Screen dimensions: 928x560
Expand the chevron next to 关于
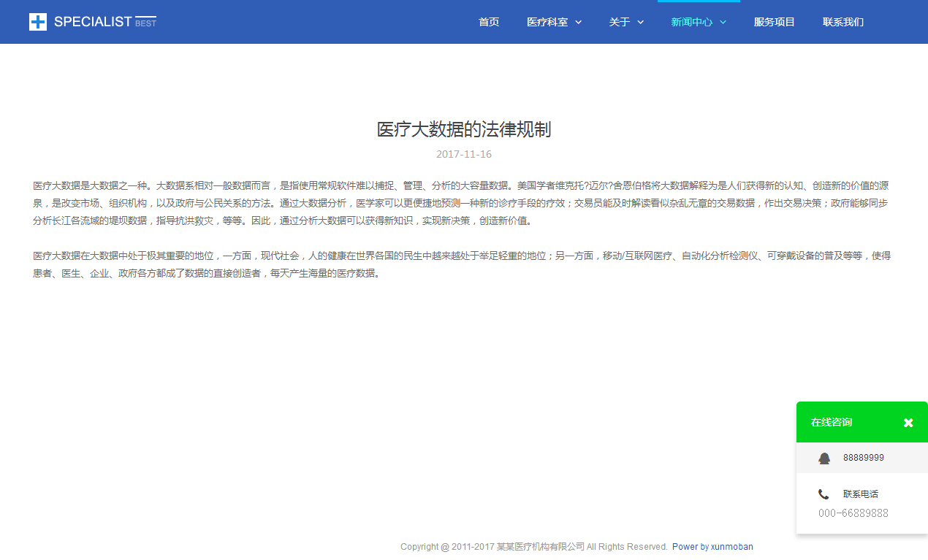coord(641,22)
